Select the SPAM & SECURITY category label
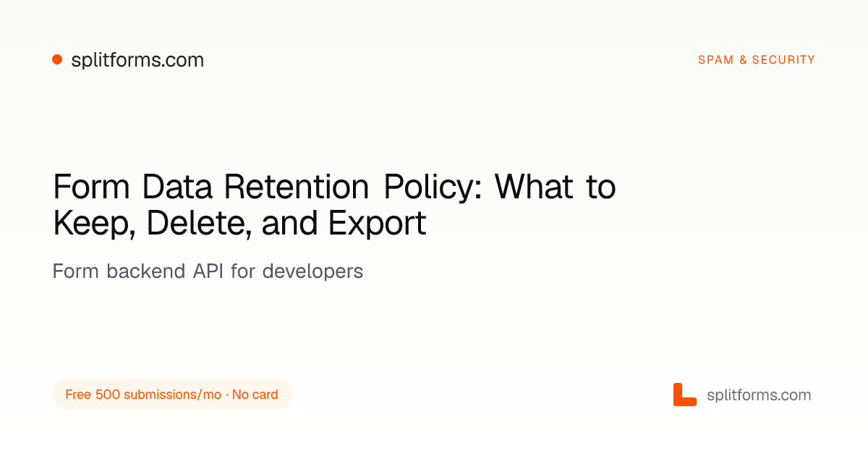The image size is (868, 456). coord(757,60)
